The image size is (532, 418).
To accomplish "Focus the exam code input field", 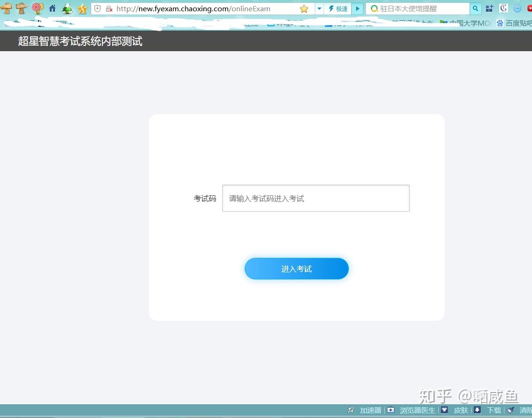I will click(316, 198).
